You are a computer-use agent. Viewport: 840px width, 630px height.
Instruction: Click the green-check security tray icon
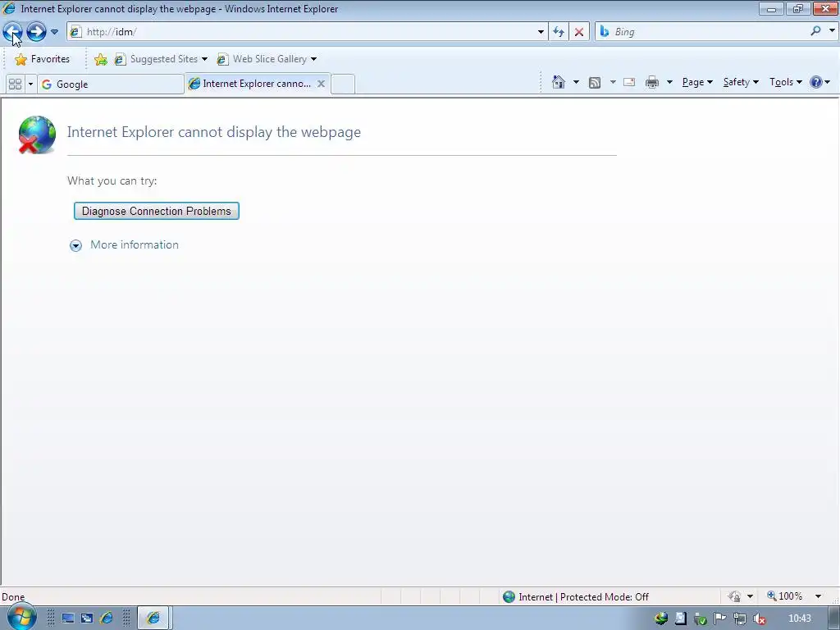pyautogui.click(x=700, y=619)
